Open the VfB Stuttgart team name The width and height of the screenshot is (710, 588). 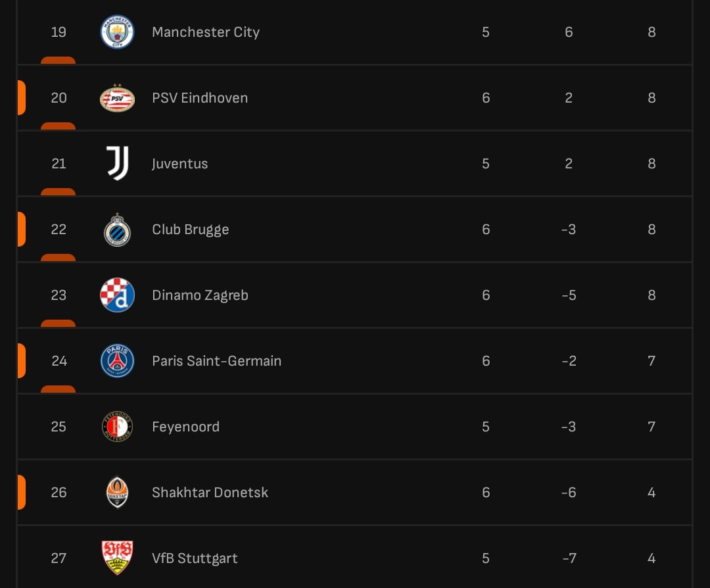point(194,558)
